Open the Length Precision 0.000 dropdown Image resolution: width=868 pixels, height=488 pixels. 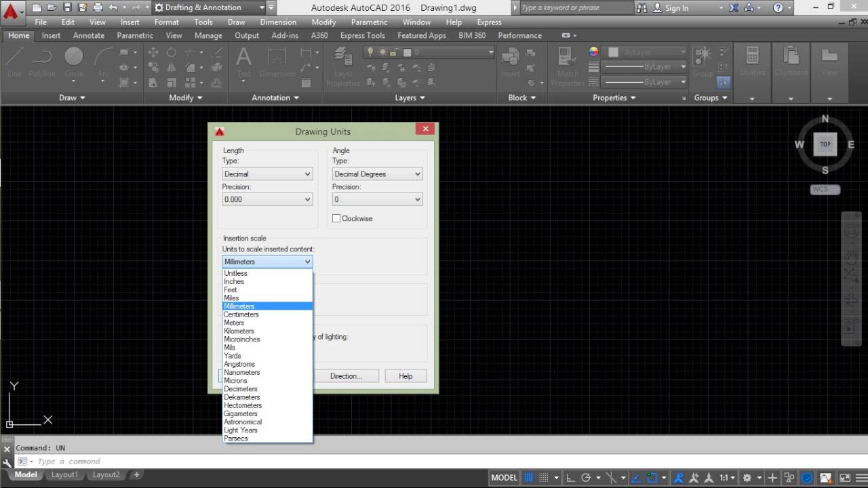click(x=268, y=199)
